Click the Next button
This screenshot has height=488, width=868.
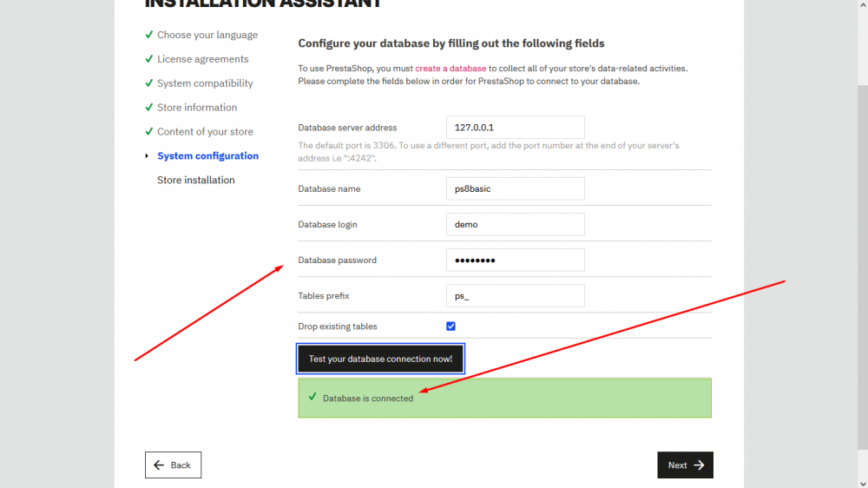pos(685,465)
